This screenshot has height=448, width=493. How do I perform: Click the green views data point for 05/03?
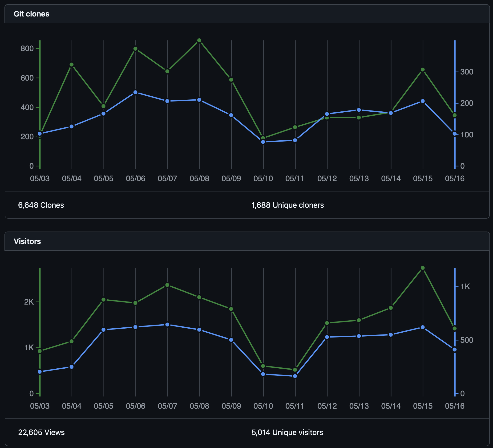point(40,351)
